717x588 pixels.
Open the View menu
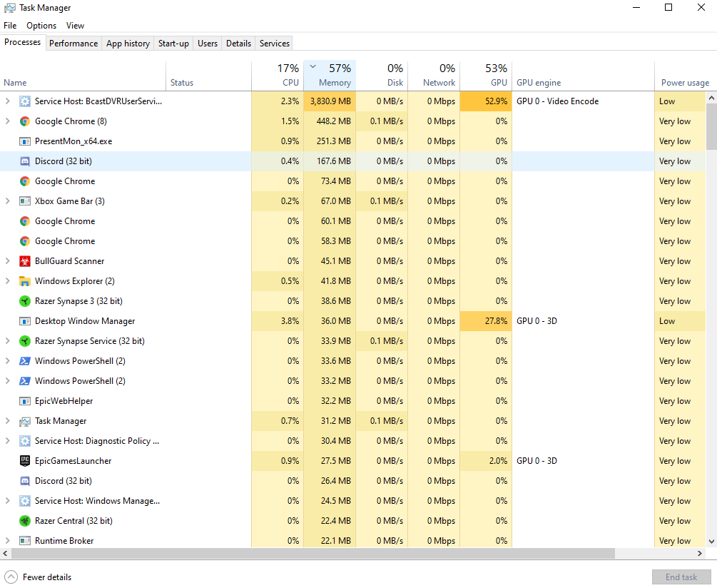[75, 26]
